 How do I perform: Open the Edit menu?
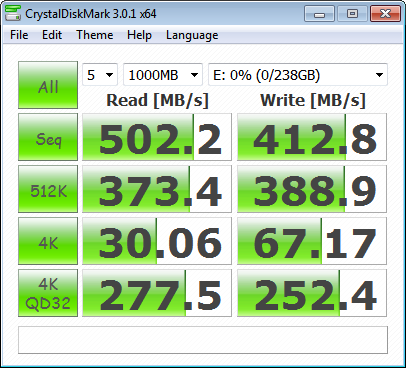(52, 35)
